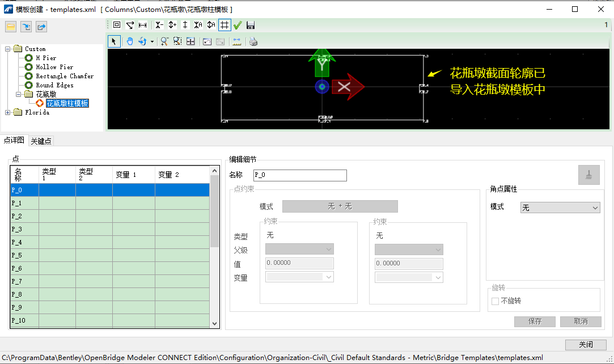Image resolution: width=614 pixels, height=364 pixels.
Task: Click the export template share icon
Action: 41,27
